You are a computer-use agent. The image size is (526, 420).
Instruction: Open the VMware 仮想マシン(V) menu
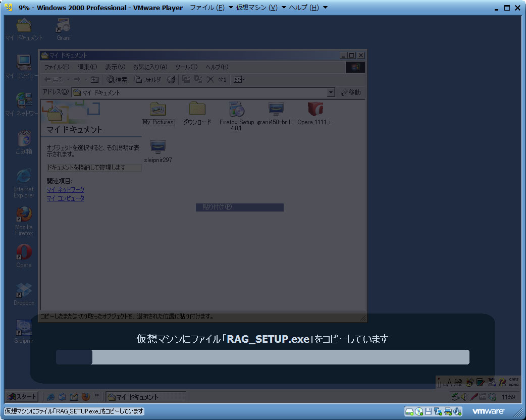pos(260,8)
